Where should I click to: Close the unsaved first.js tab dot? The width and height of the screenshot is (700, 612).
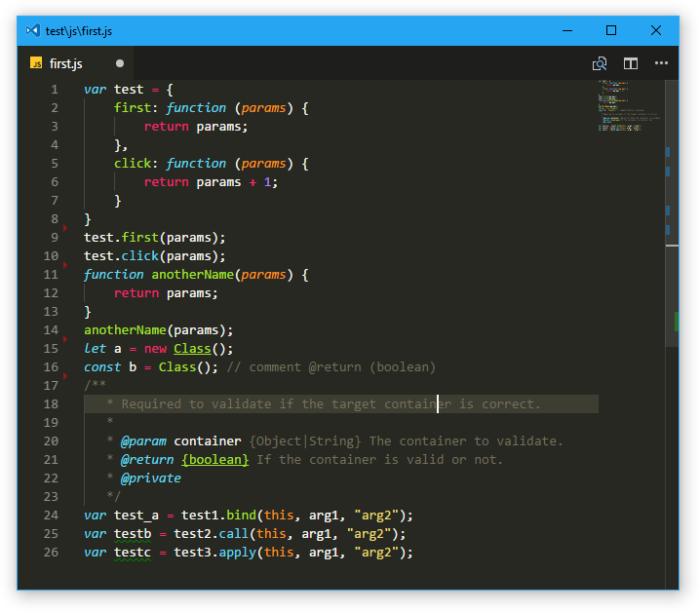pyautogui.click(x=120, y=63)
